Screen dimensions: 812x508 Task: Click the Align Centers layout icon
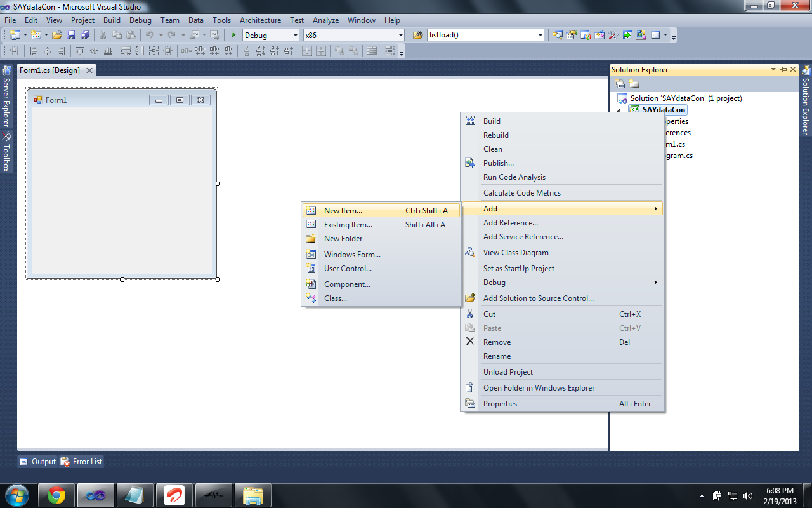pos(48,51)
